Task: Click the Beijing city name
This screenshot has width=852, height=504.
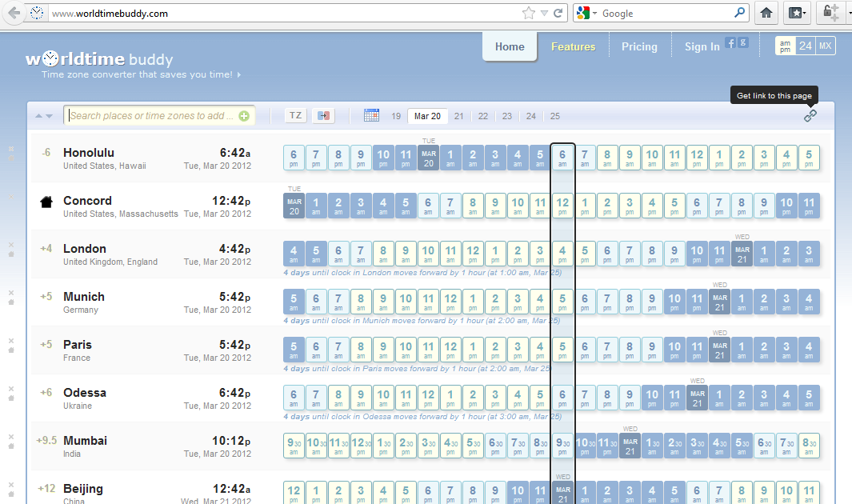Action: point(83,488)
